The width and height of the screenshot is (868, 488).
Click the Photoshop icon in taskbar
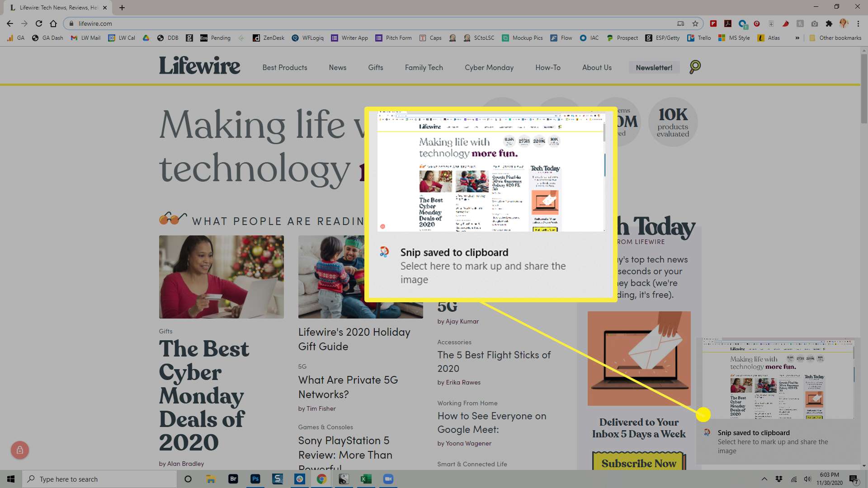[x=256, y=479]
